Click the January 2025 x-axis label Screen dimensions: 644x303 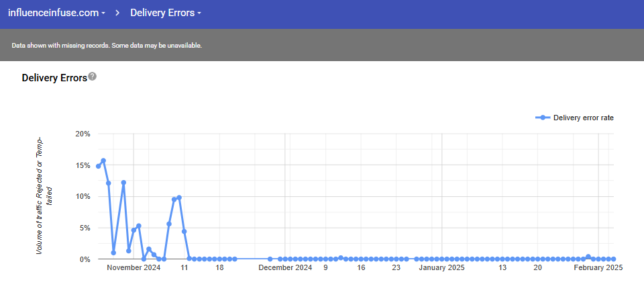(x=442, y=267)
